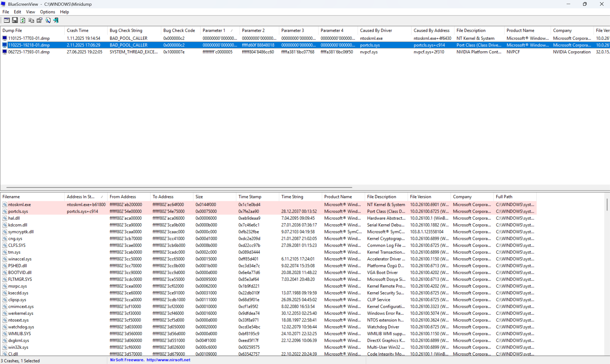Select werkernel.sys in driver list
Screen dimensions: 610x364
click(x=21, y=313)
